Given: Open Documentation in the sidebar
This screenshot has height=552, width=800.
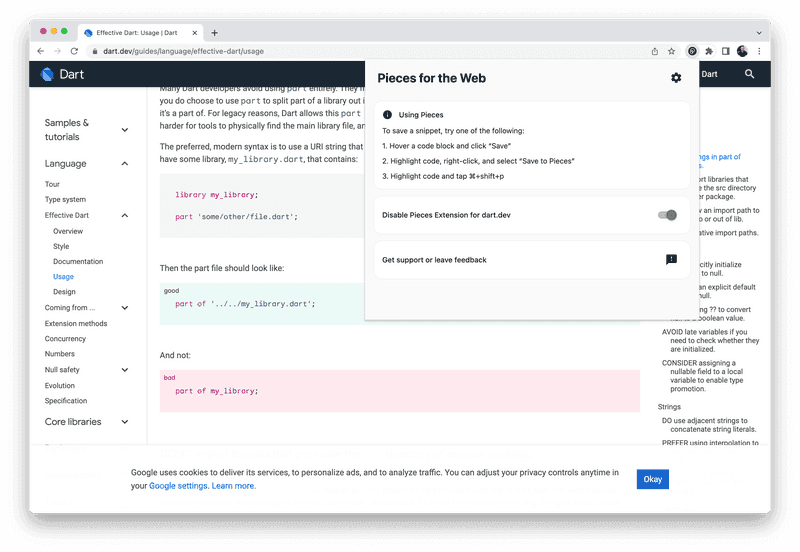Looking at the screenshot, I should tap(78, 261).
